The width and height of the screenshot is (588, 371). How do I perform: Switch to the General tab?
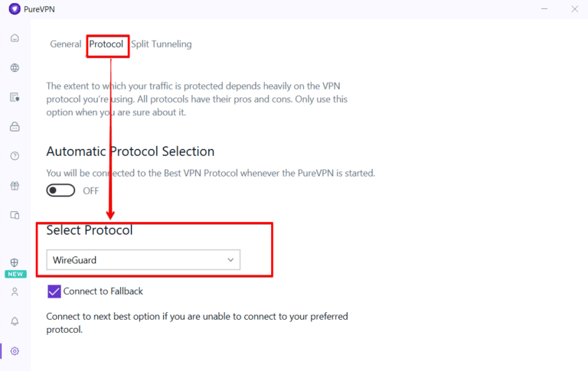[x=66, y=44]
